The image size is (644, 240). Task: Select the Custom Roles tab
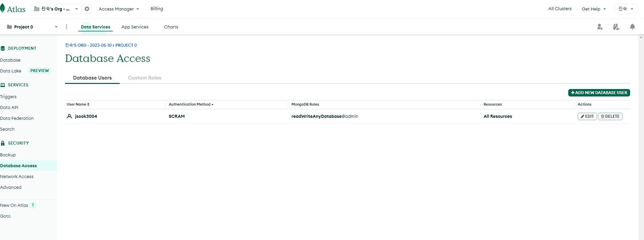[144, 78]
